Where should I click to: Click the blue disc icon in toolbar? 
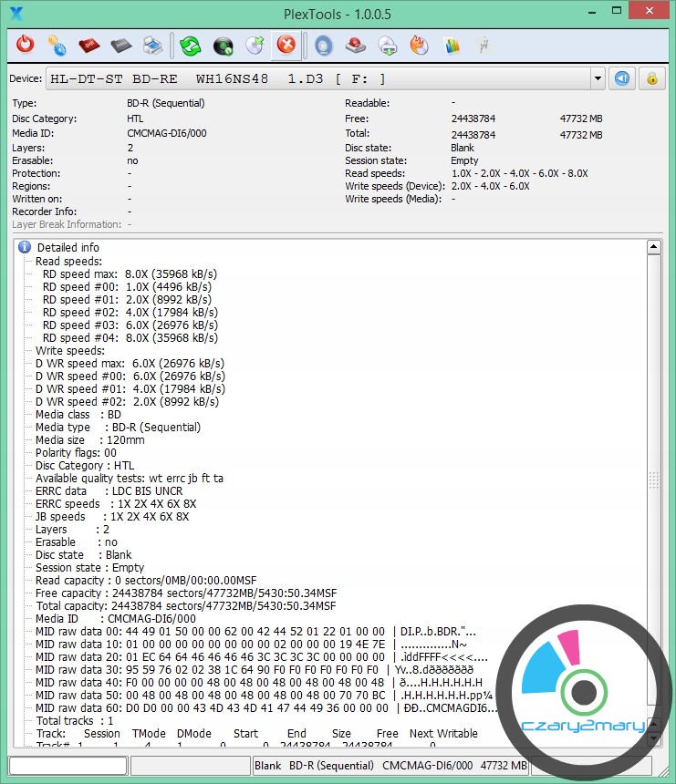tap(323, 45)
